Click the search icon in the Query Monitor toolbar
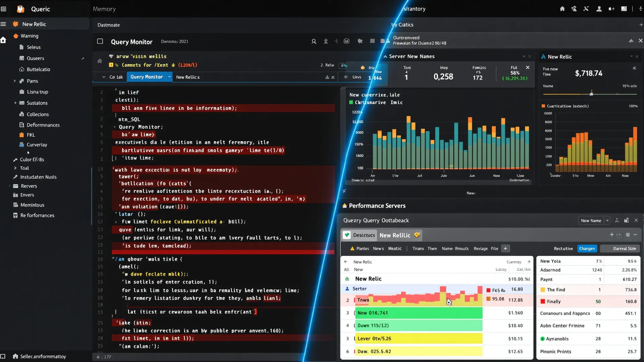644x362 pixels. pyautogui.click(x=314, y=42)
